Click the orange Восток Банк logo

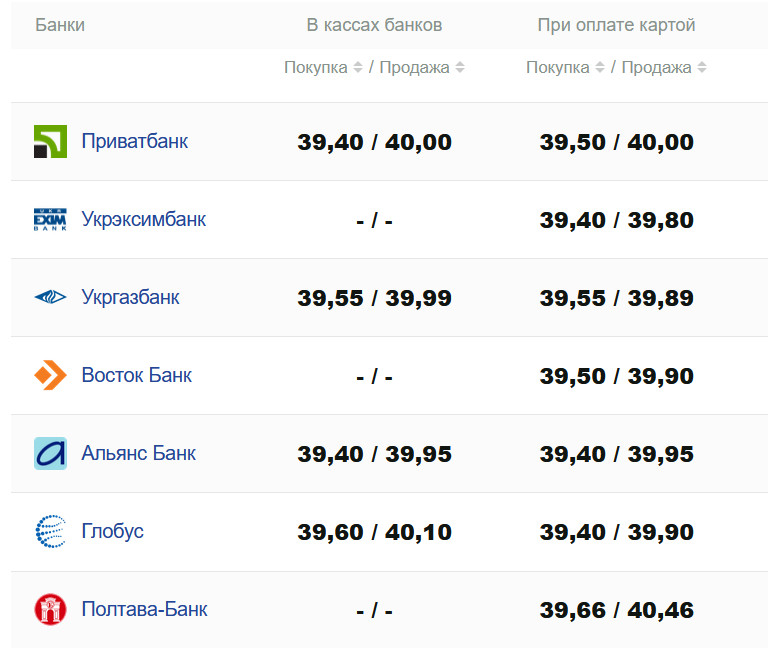50,376
